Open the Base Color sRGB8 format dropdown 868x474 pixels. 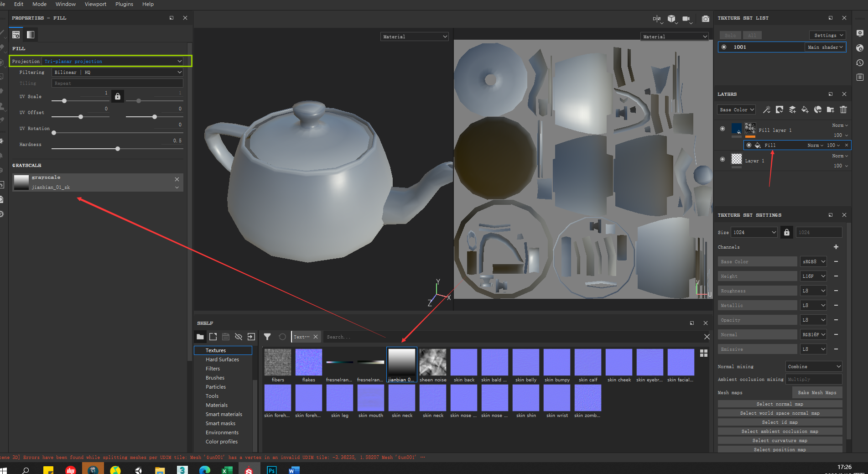click(x=814, y=261)
